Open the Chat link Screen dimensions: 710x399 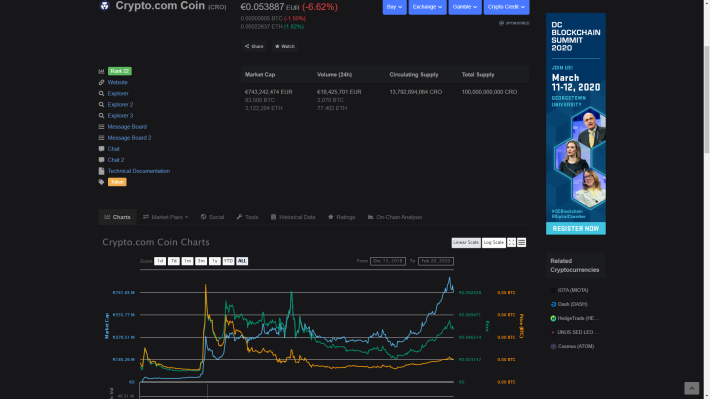[x=113, y=149]
